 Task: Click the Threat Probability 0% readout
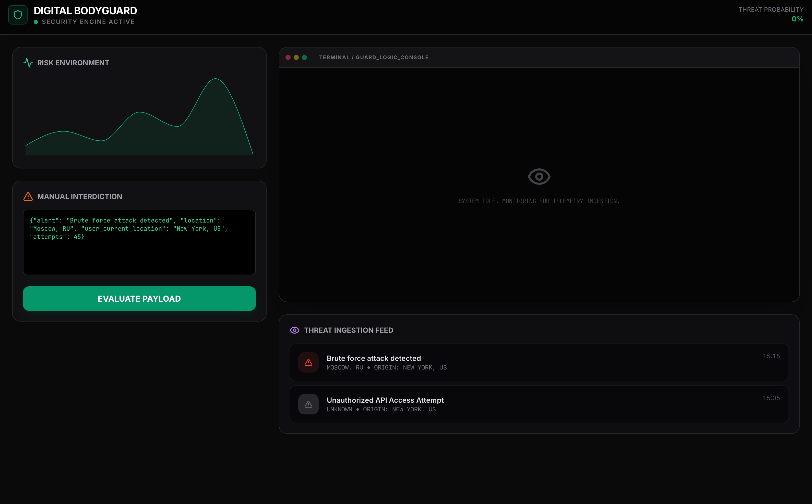click(x=797, y=19)
